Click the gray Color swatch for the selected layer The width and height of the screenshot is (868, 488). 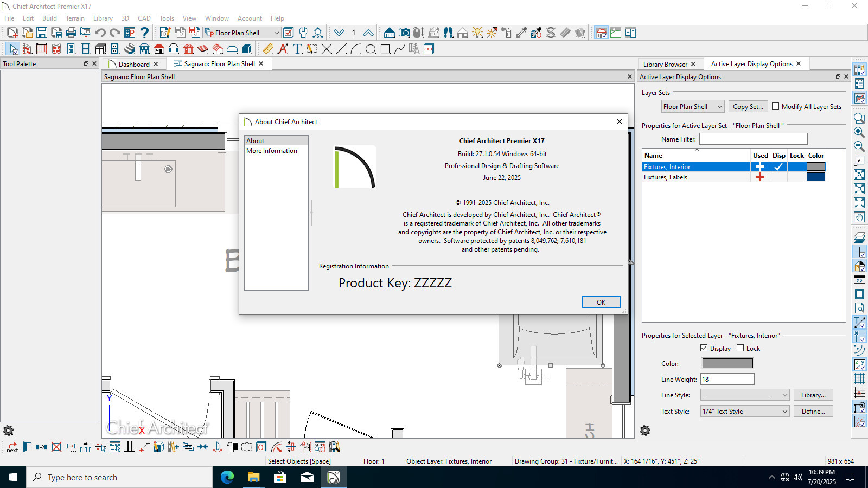727,364
